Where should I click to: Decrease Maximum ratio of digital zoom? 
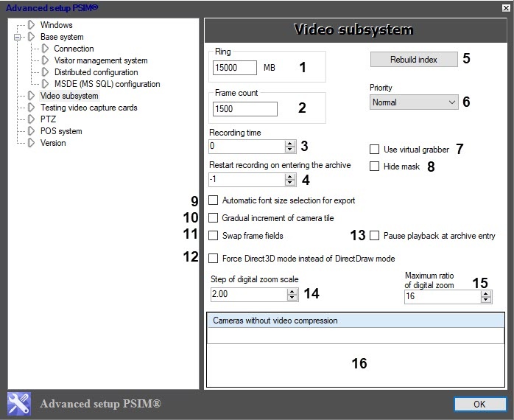[486, 300]
